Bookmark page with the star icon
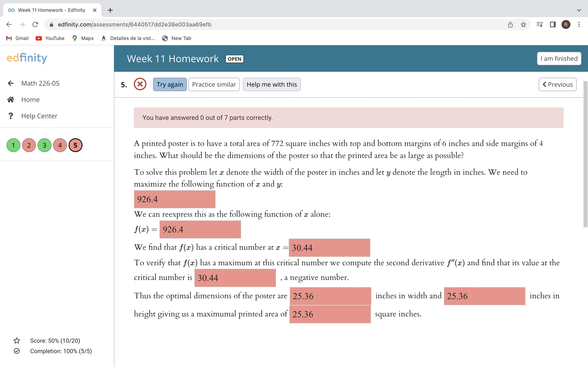The width and height of the screenshot is (588, 367). click(523, 24)
